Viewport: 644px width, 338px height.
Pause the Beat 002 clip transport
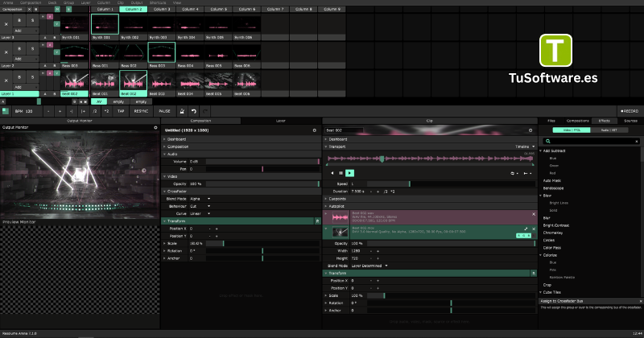click(x=341, y=173)
